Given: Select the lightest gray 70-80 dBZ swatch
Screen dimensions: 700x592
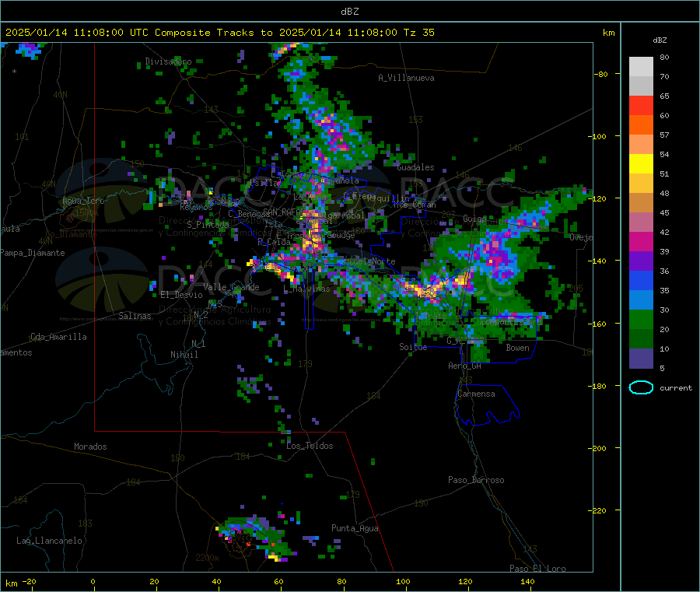Looking at the screenshot, I should point(641,67).
